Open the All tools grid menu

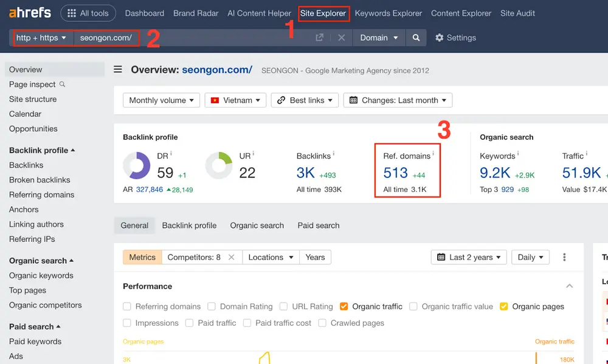pos(88,13)
